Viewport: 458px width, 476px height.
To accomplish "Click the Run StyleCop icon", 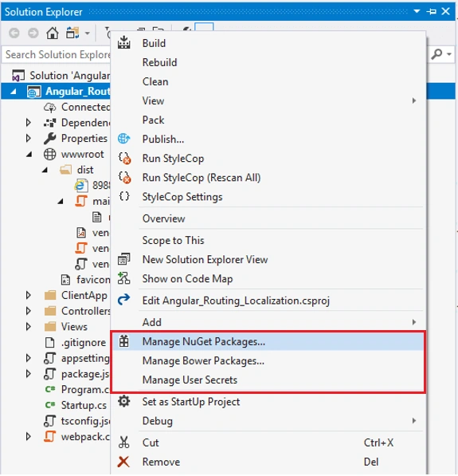I will pyautogui.click(x=124, y=158).
